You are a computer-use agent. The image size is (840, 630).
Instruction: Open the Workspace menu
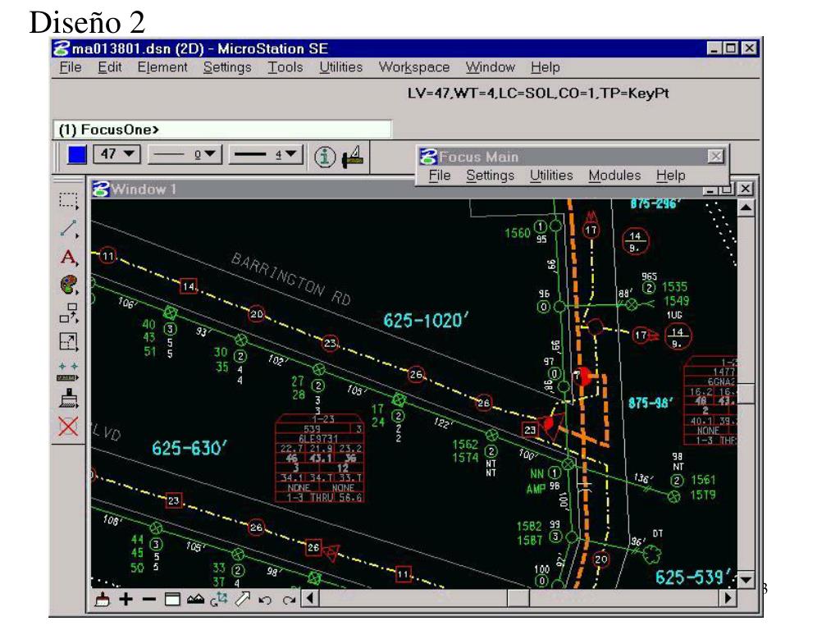coord(414,67)
